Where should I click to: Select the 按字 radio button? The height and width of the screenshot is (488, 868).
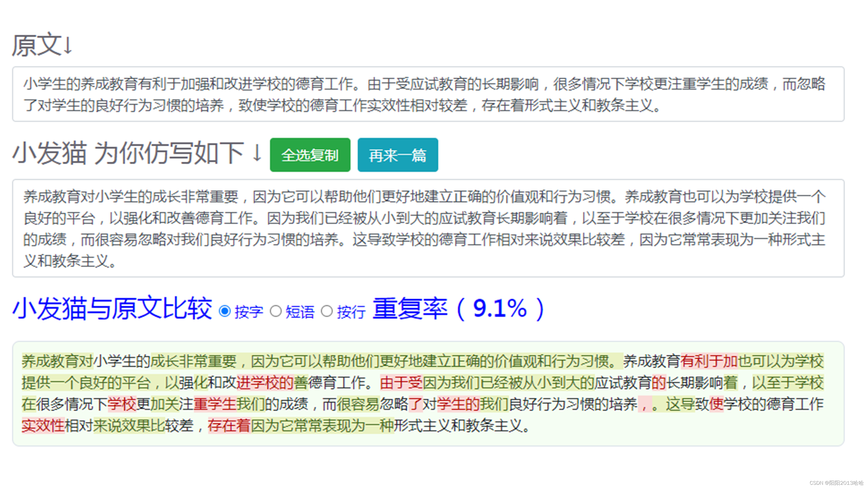click(225, 311)
